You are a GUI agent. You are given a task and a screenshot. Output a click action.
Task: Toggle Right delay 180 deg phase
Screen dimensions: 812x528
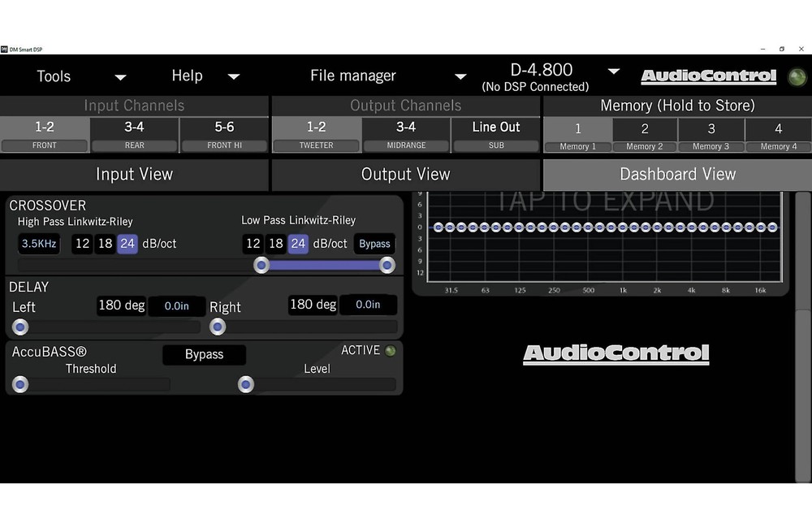pyautogui.click(x=313, y=305)
